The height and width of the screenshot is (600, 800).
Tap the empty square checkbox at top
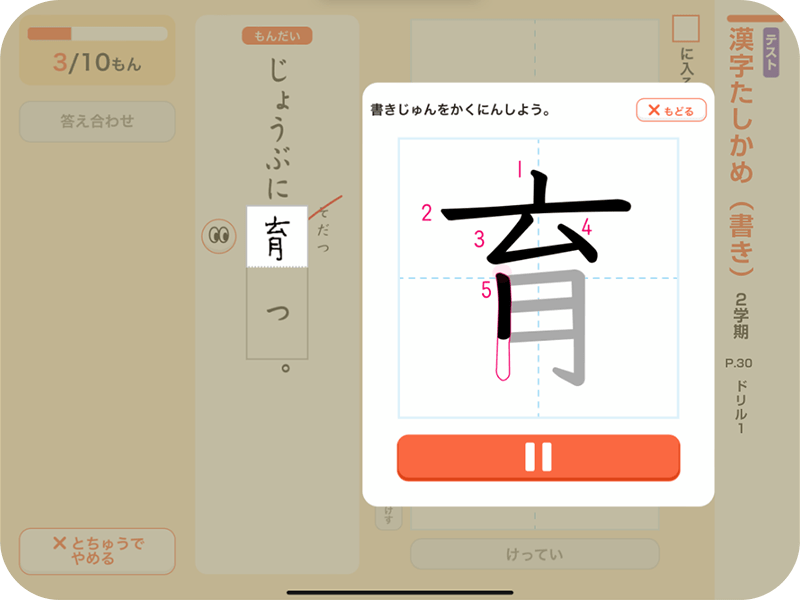[686, 29]
